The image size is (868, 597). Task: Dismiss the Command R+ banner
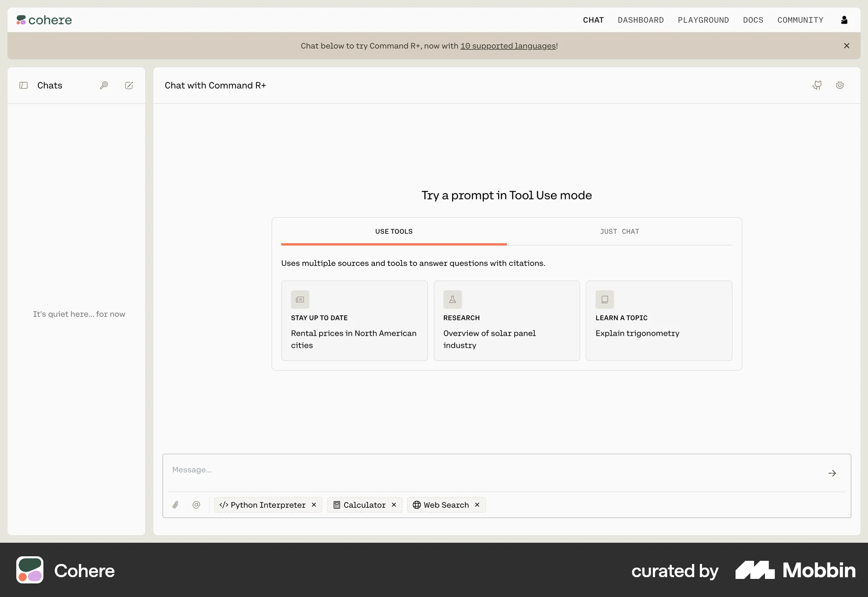coord(846,46)
